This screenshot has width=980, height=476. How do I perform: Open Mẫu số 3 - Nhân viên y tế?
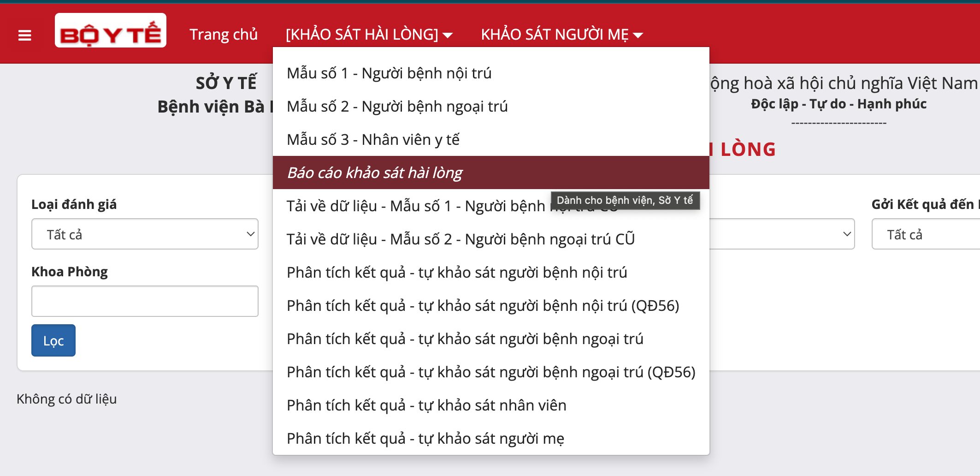click(373, 140)
